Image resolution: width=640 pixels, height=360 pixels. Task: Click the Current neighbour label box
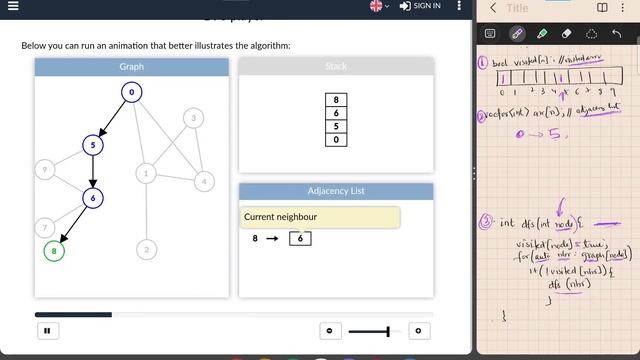[320, 217]
